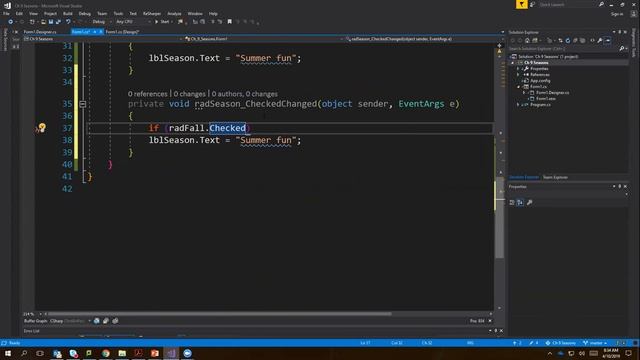Click the Collapse All icon in Solution Explorer toolbar
The height and width of the screenshot is (360, 640).
point(575,40)
